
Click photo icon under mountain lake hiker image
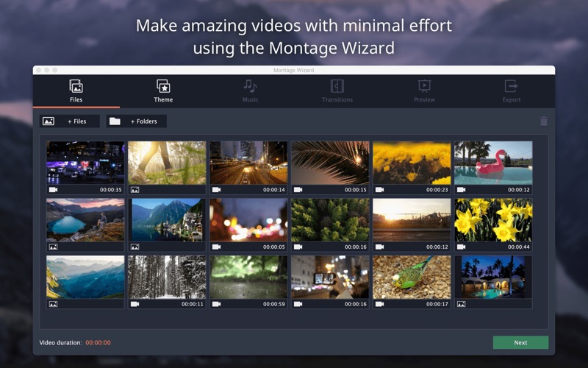(53, 247)
